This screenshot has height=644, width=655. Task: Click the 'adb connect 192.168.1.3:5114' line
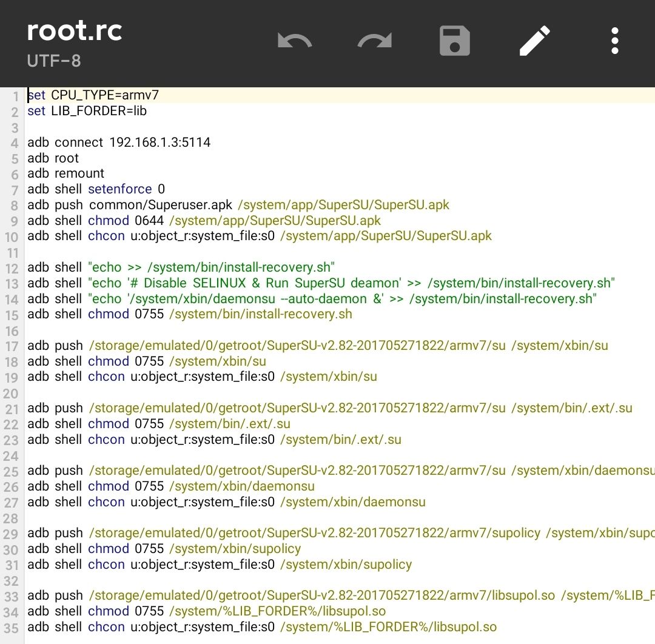coord(119,143)
